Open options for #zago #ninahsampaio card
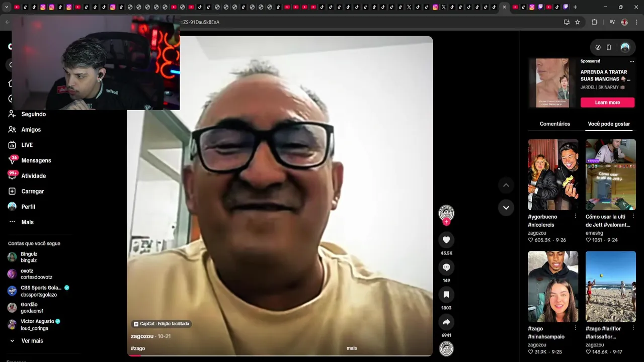The image size is (644, 362). pos(576,328)
